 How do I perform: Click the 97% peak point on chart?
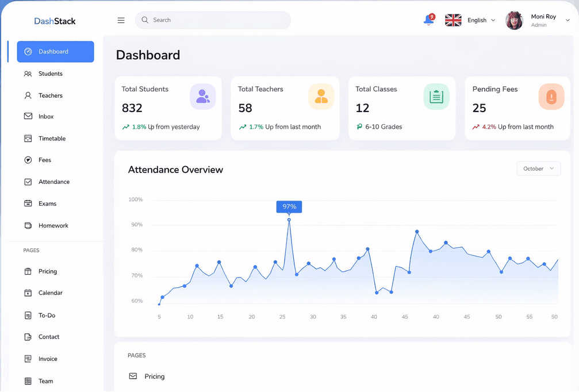point(289,220)
